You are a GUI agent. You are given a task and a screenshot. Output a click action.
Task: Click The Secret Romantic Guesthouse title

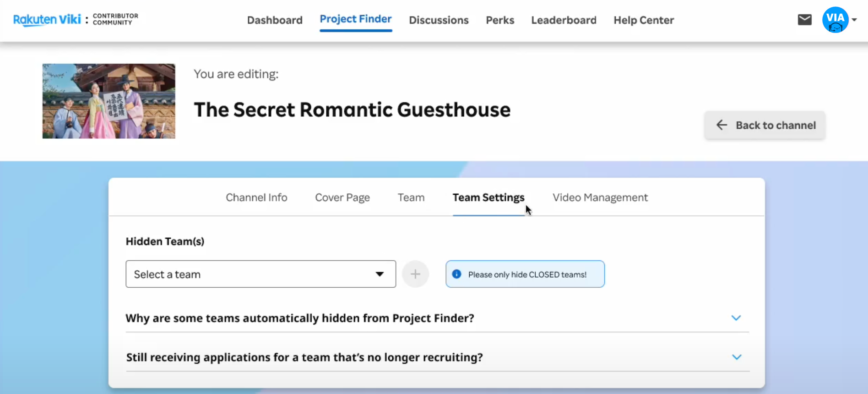pos(352,110)
